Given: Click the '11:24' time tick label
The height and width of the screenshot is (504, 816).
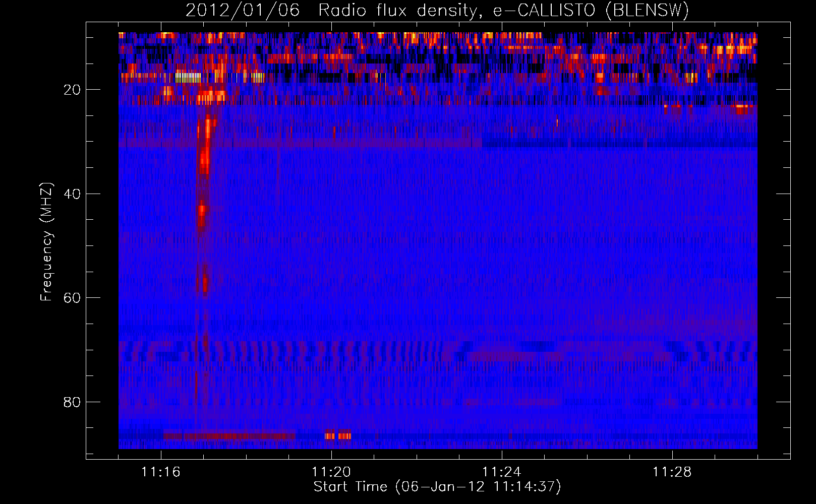Looking at the screenshot, I should click(502, 472).
